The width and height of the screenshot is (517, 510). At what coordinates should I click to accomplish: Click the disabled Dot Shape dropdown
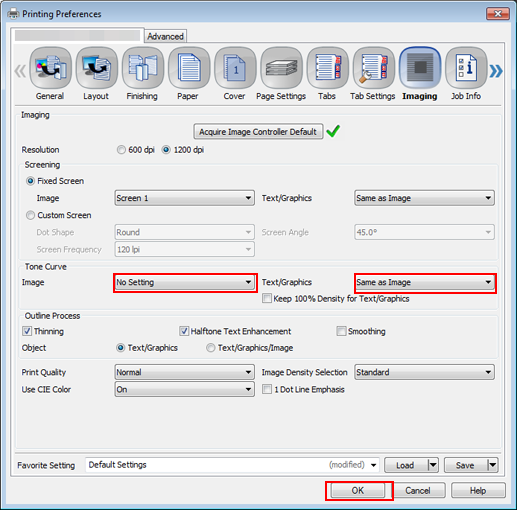tap(185, 232)
